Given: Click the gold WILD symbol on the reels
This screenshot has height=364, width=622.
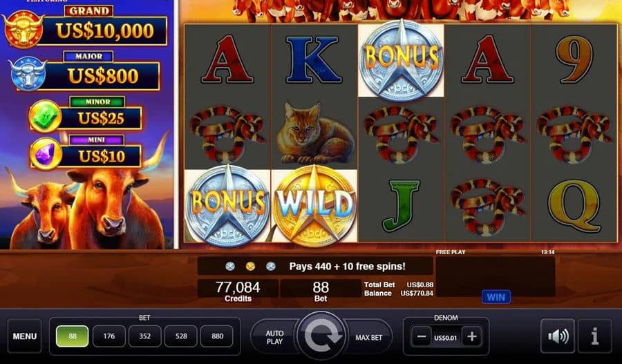Looking at the screenshot, I should [x=314, y=205].
